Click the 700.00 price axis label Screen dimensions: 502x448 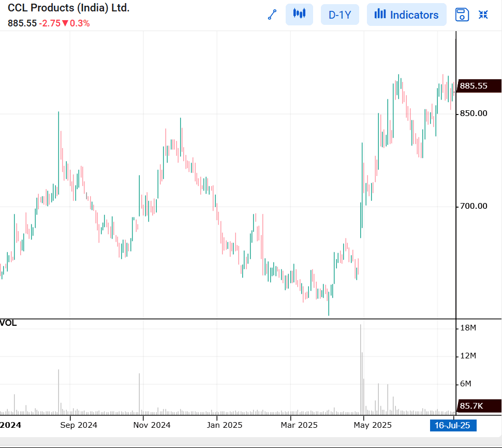(x=474, y=206)
